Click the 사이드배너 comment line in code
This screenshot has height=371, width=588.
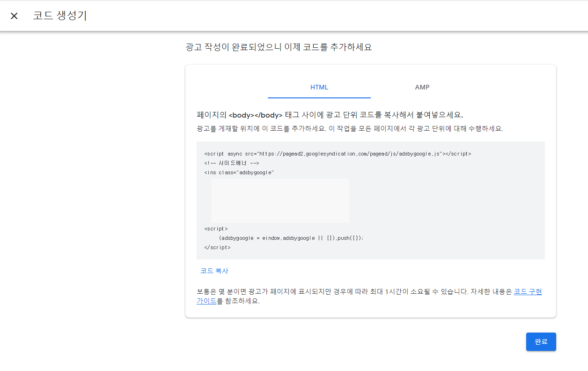pyautogui.click(x=232, y=163)
